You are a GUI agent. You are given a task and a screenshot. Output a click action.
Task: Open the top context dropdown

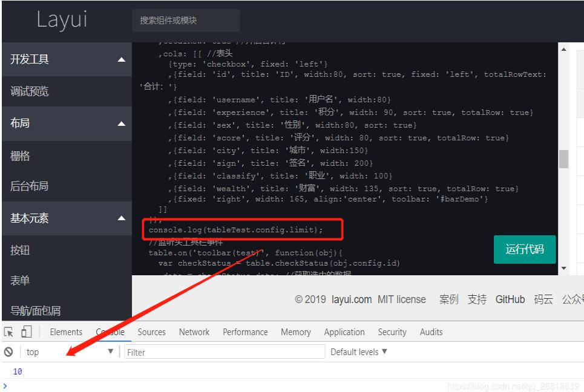[70, 352]
